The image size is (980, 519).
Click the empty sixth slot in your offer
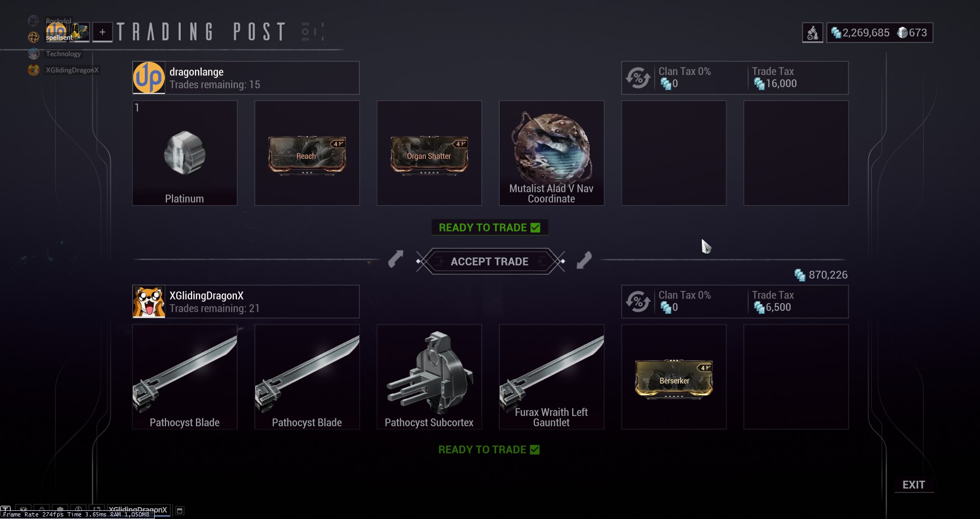[796, 377]
